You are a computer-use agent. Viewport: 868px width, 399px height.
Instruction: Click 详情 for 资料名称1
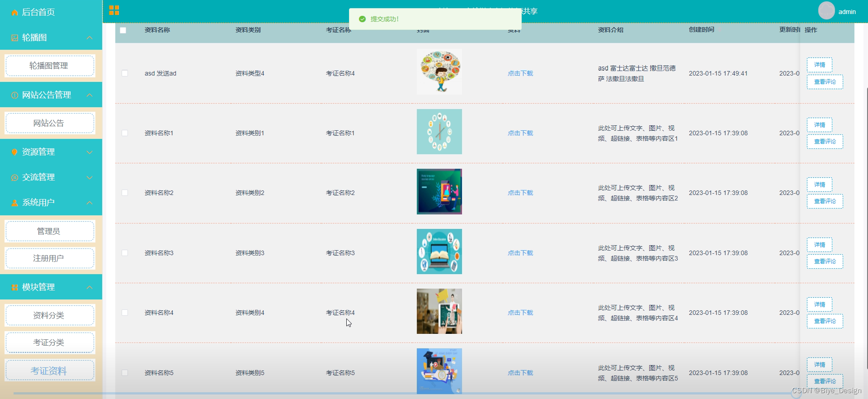[819, 125]
